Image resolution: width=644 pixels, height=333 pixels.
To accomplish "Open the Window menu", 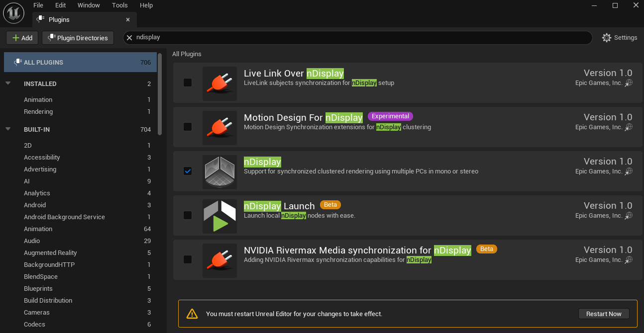I will click(89, 5).
